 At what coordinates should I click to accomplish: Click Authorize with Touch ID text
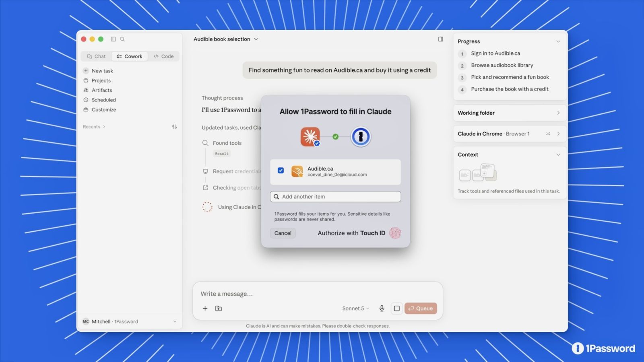point(351,233)
